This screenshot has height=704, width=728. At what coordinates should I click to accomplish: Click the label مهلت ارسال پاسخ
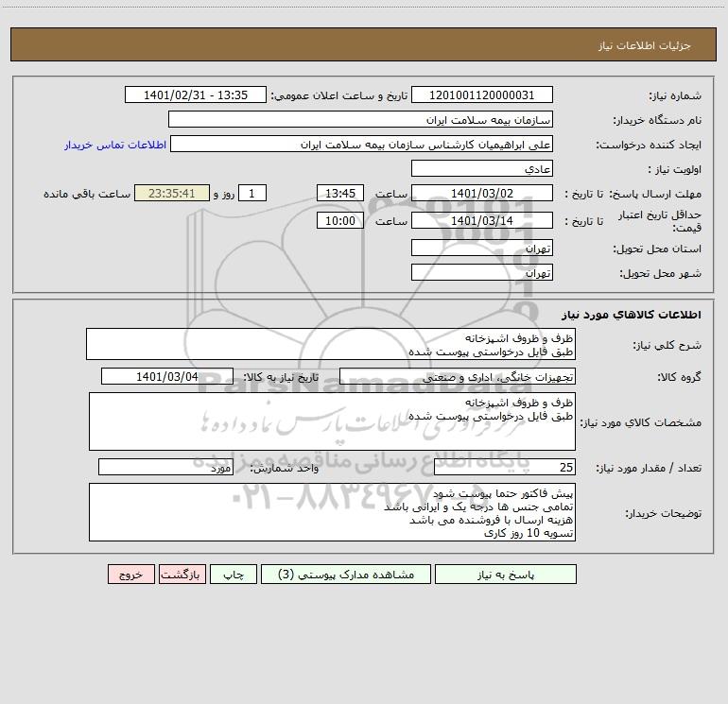point(654,194)
